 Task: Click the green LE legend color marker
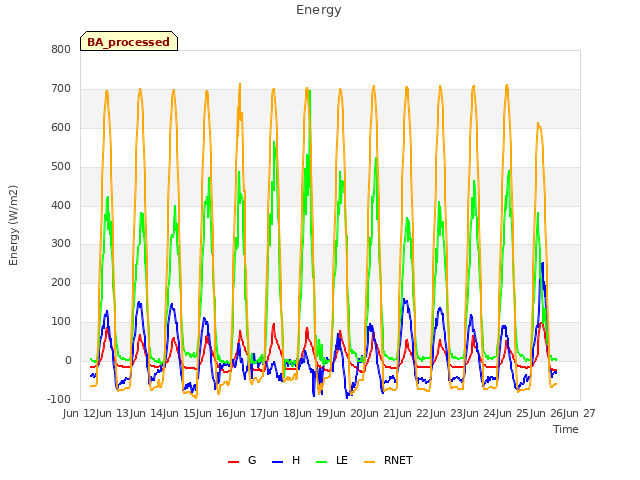click(322, 462)
